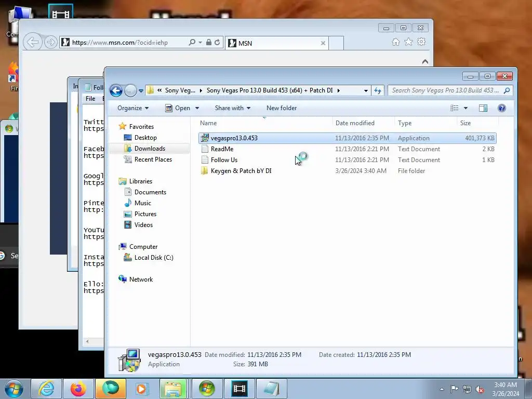Show hidden tray icons arrow
The height and width of the screenshot is (399, 532).
coord(442,389)
